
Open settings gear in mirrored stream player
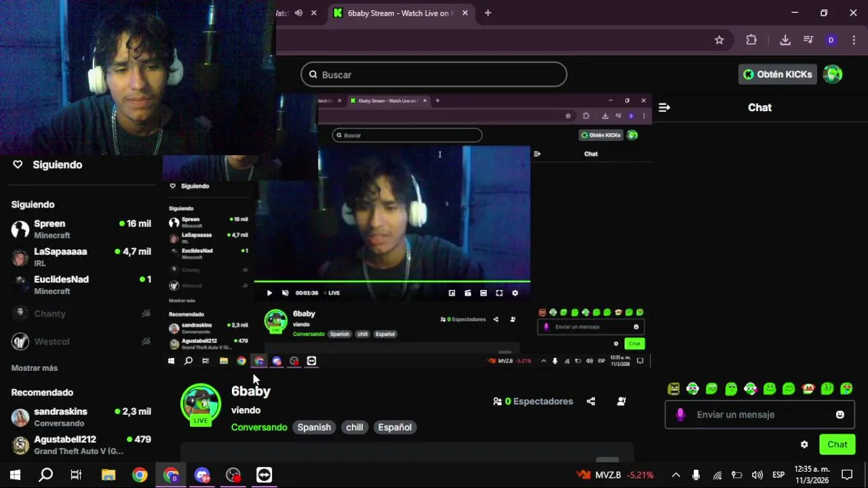point(515,293)
